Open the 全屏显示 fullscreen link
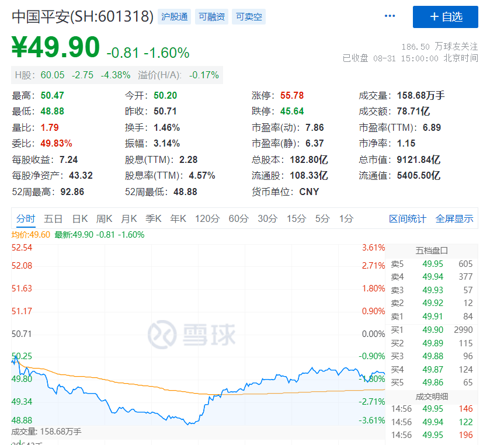Image resolution: width=504 pixels, height=445 pixels. pos(454,219)
